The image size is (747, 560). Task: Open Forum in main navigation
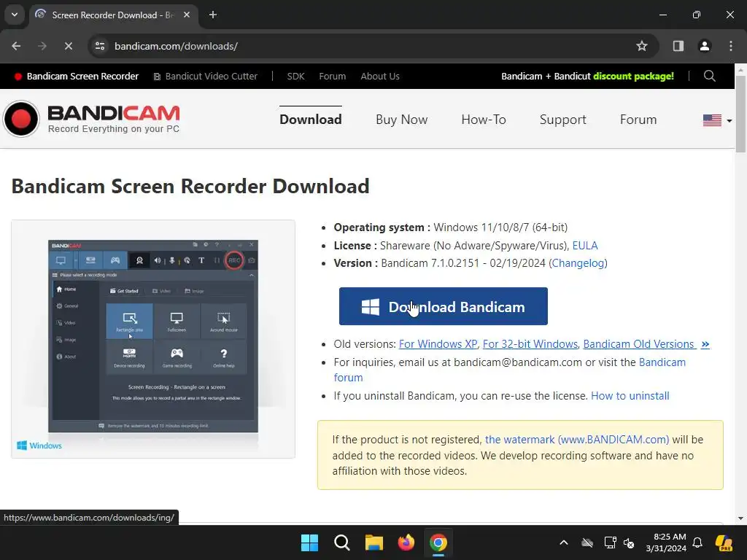pyautogui.click(x=638, y=120)
